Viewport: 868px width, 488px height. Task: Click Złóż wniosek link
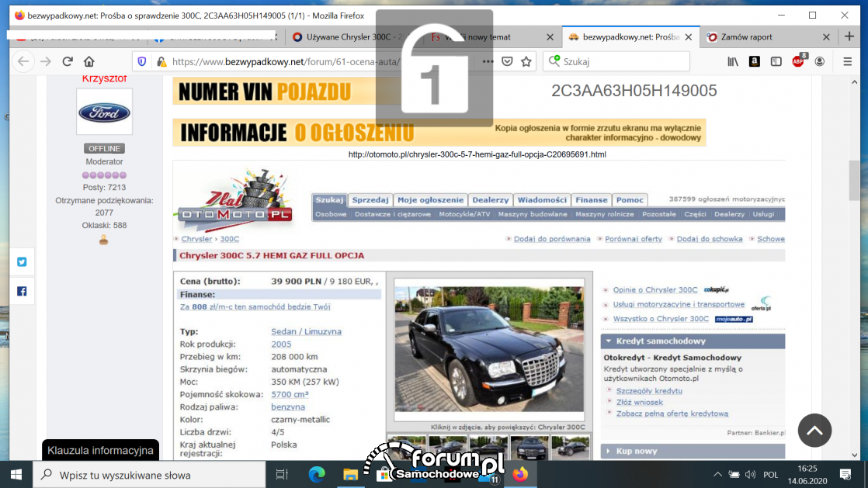(x=640, y=402)
